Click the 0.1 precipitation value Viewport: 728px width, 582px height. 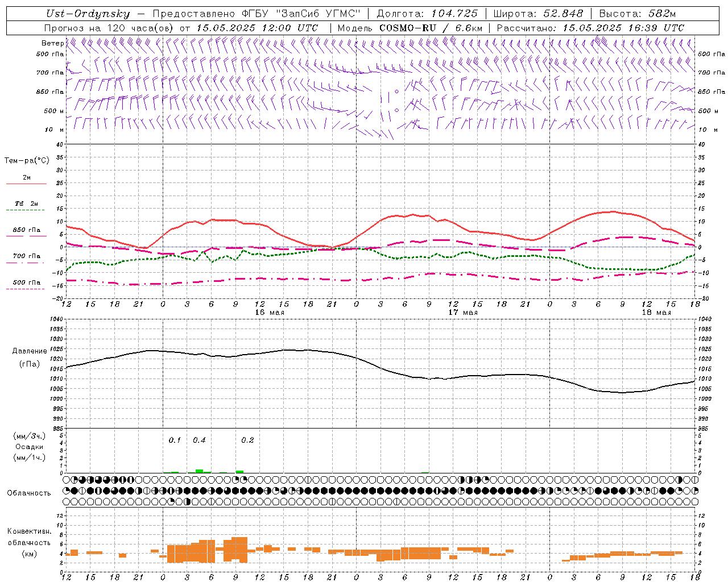click(175, 440)
